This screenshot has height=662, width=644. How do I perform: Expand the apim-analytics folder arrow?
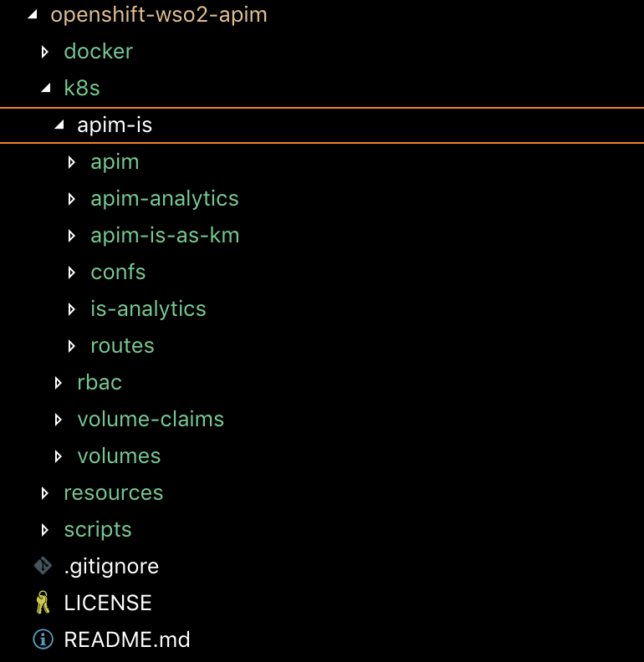[72, 199]
